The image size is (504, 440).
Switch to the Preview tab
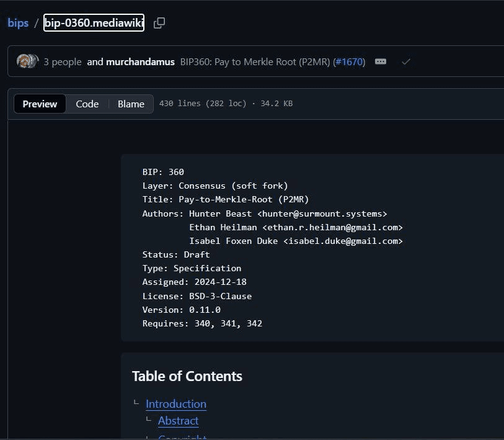[40, 104]
